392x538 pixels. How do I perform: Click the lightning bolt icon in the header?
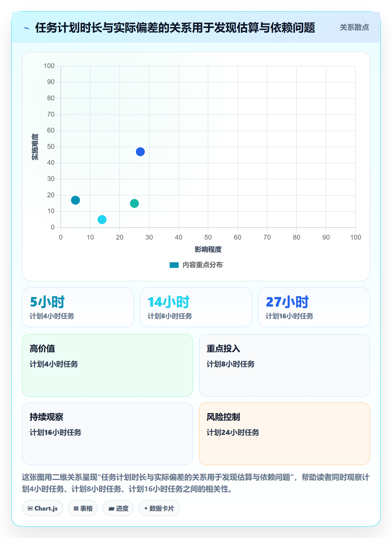(x=27, y=28)
